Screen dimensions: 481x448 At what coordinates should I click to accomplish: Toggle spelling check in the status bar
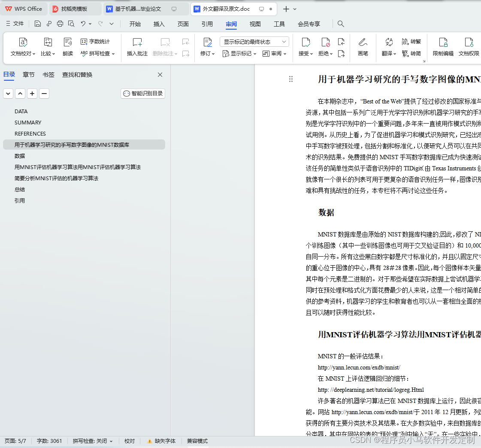(x=90, y=441)
